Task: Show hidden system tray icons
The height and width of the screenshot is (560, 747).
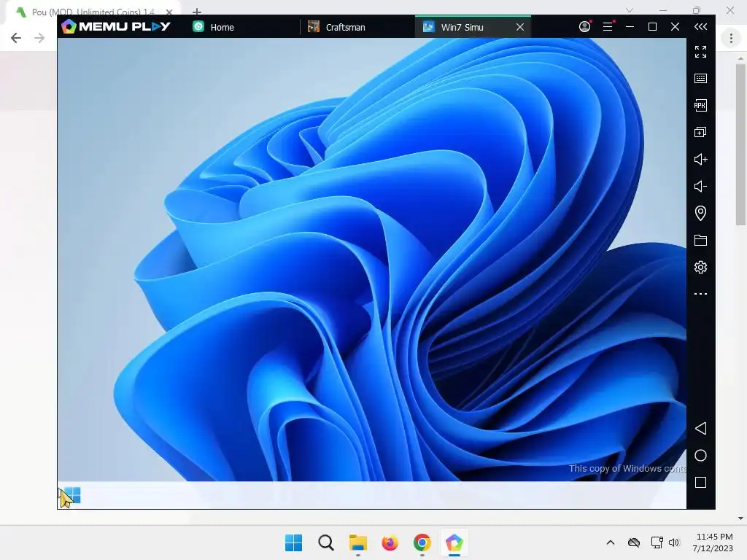Action: click(611, 542)
